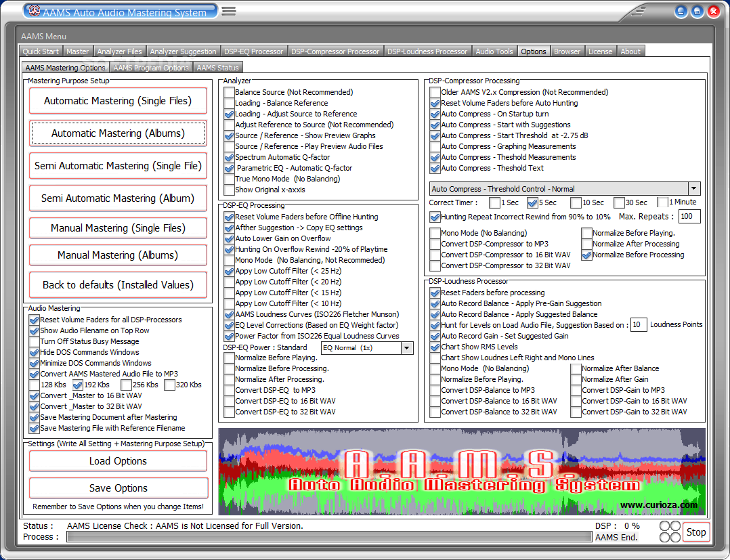Select Automatic Mastering (Albums)

pyautogui.click(x=118, y=133)
